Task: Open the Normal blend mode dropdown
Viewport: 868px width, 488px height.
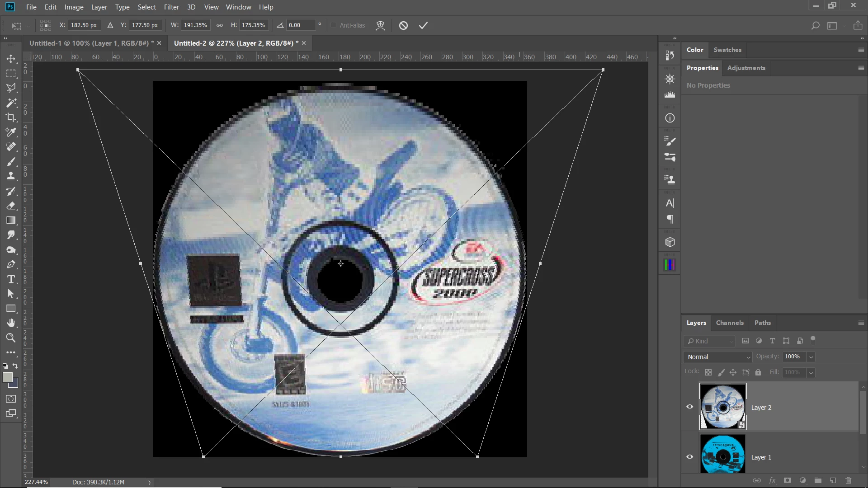Action: click(x=718, y=357)
